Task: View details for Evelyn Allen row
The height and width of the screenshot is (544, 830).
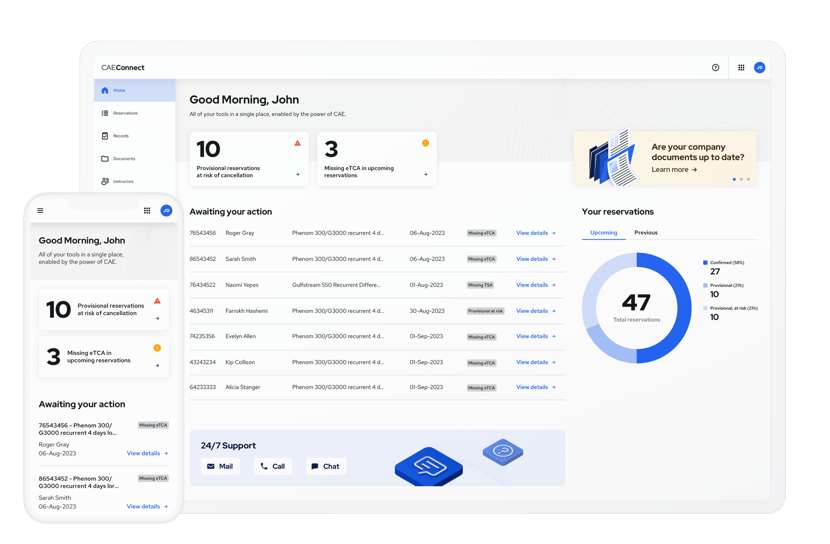Action: coord(536,336)
